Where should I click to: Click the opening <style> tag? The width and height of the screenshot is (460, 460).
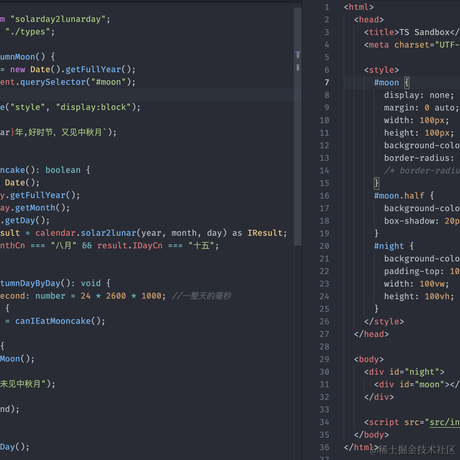point(381,70)
